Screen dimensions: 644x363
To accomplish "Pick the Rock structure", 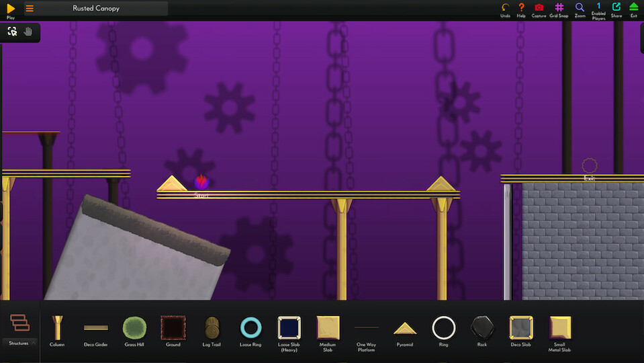I will 482,328.
